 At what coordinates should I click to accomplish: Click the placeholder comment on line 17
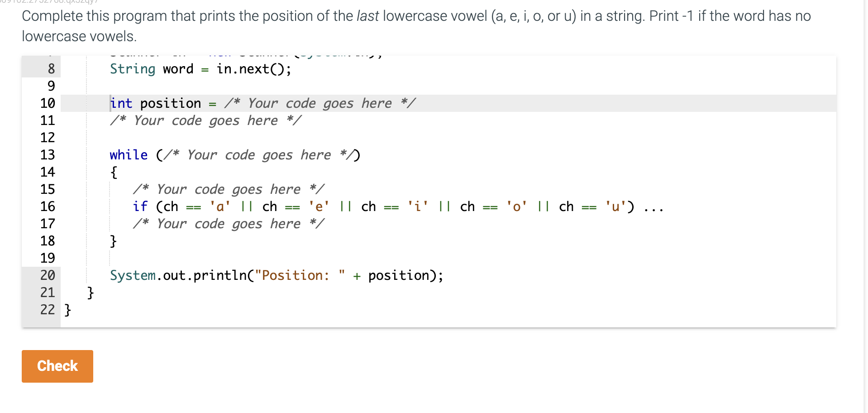click(229, 224)
